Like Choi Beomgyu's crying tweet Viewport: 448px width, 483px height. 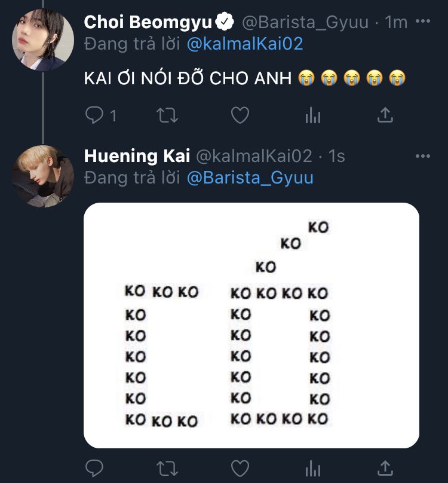coord(240,115)
